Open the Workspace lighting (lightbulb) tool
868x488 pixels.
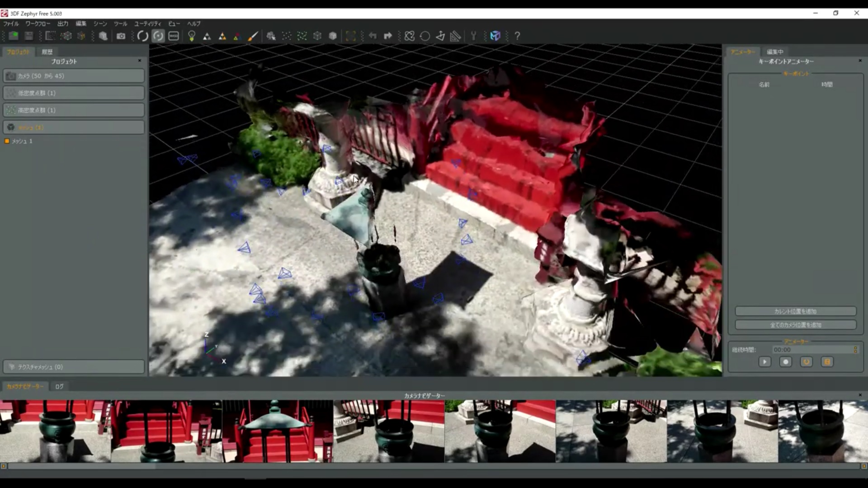tap(191, 36)
